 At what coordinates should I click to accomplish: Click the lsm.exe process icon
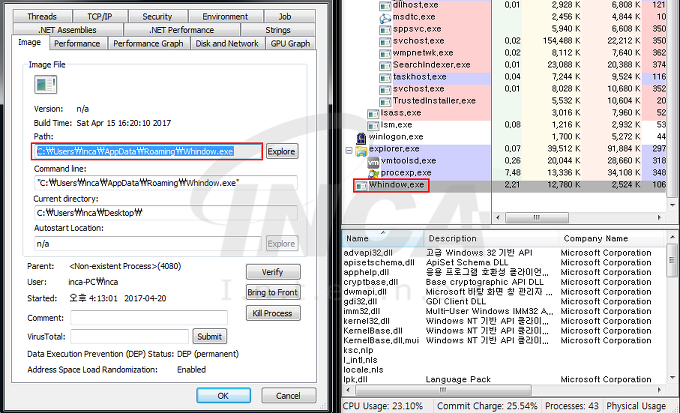[x=373, y=126]
